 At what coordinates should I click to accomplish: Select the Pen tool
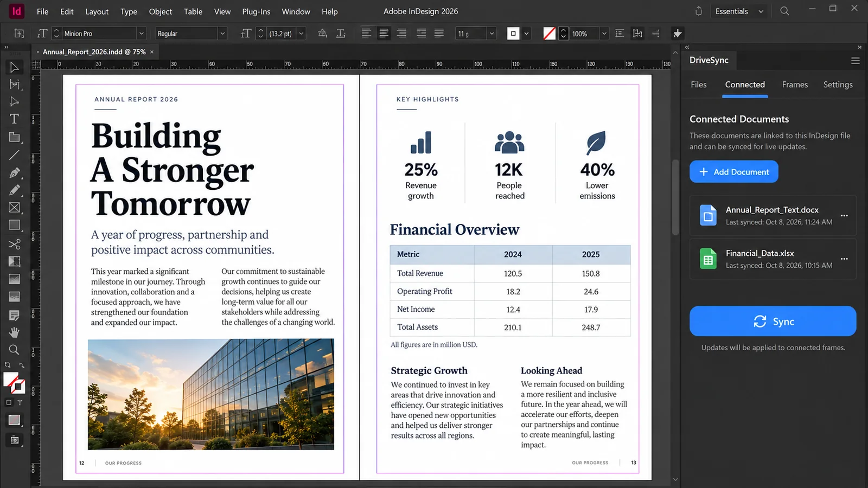(x=14, y=173)
